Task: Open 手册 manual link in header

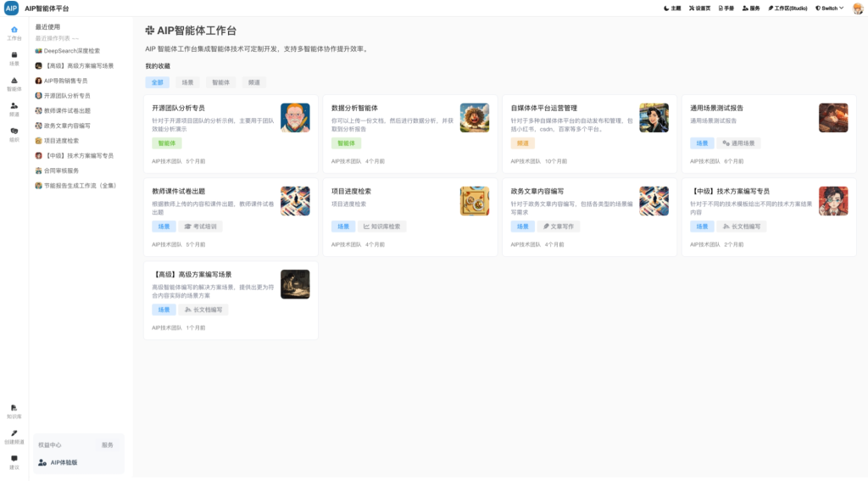Action: 726,8
